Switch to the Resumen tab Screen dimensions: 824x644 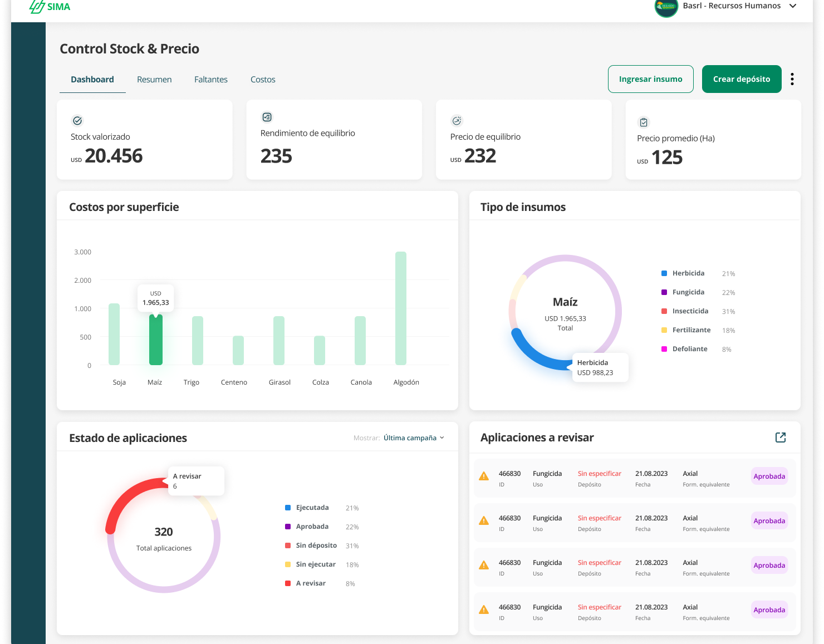(x=154, y=80)
